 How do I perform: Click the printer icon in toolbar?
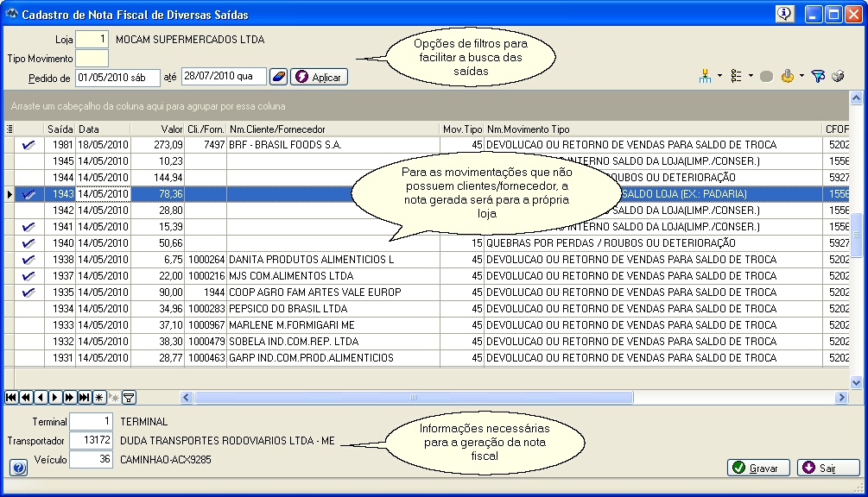(x=838, y=76)
